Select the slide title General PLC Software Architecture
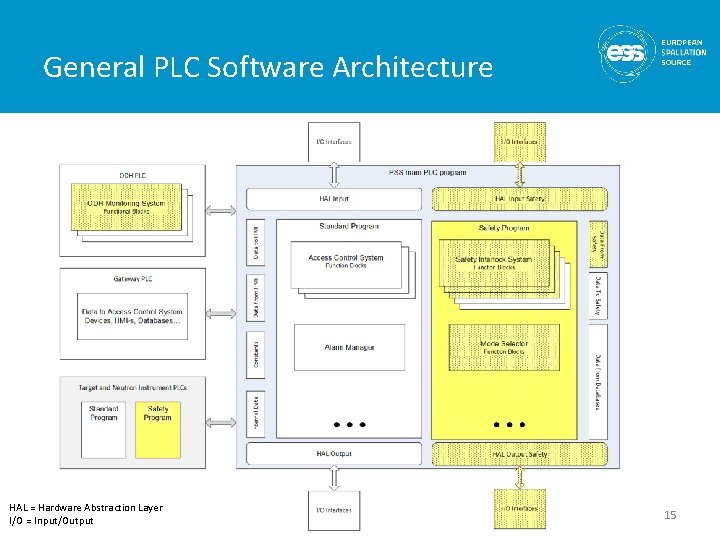The height and width of the screenshot is (540, 720). point(268,67)
